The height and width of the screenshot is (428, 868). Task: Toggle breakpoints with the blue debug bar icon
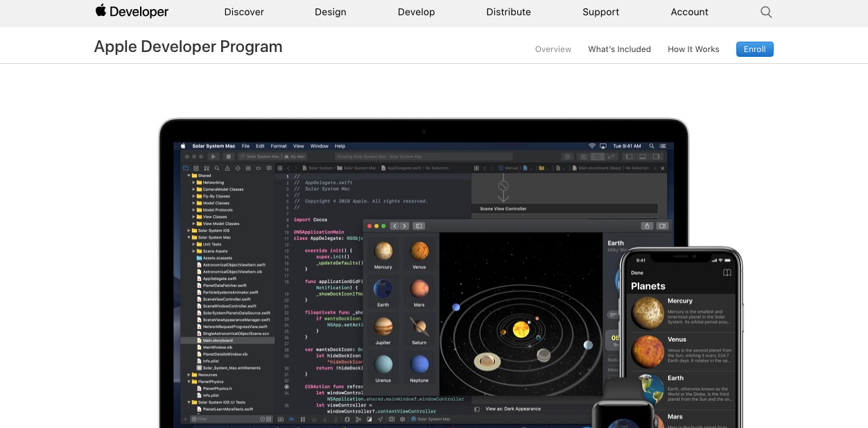click(291, 419)
